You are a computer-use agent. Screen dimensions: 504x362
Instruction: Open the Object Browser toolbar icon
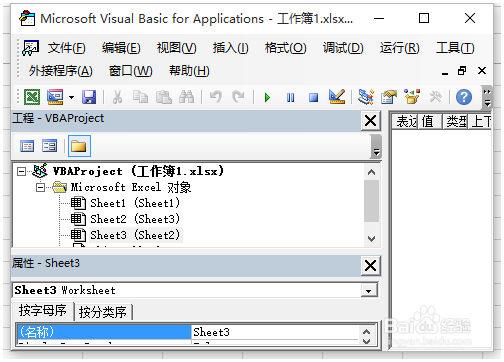412,97
